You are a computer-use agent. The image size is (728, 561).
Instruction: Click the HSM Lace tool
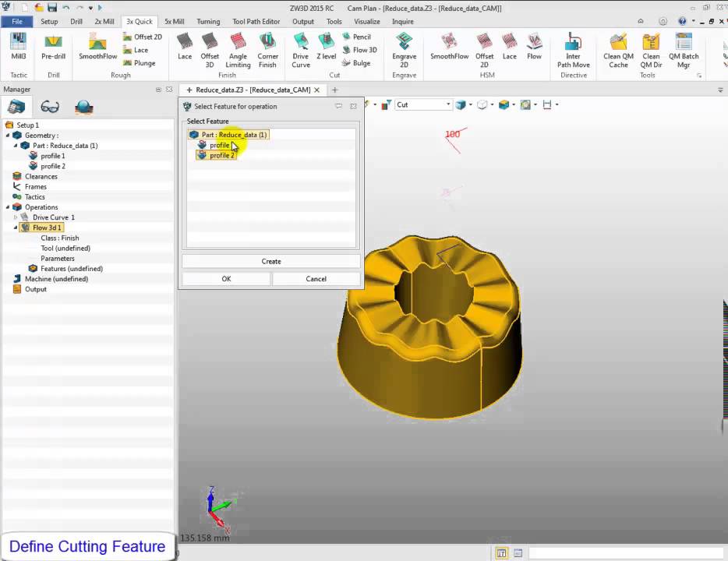(x=509, y=47)
